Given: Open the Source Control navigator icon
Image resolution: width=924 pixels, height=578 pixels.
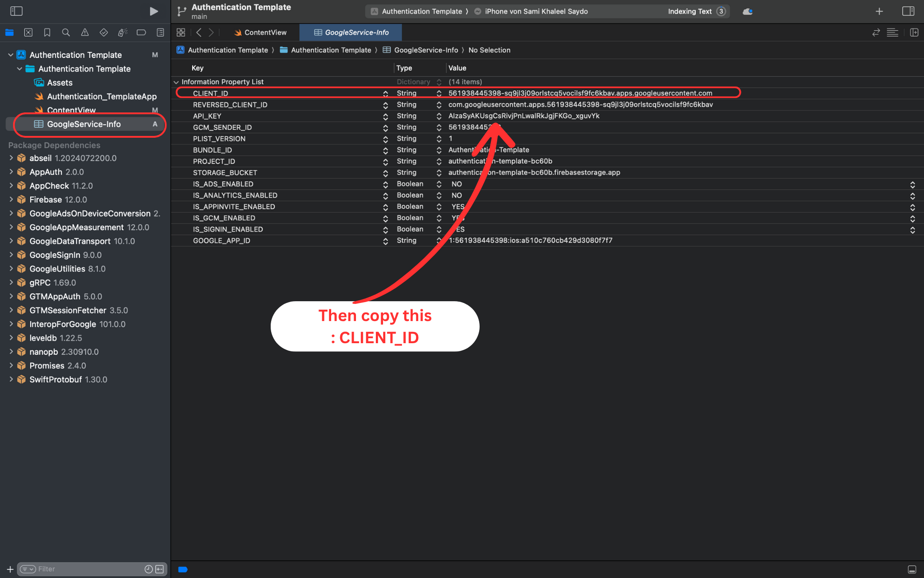Looking at the screenshot, I should (x=28, y=33).
